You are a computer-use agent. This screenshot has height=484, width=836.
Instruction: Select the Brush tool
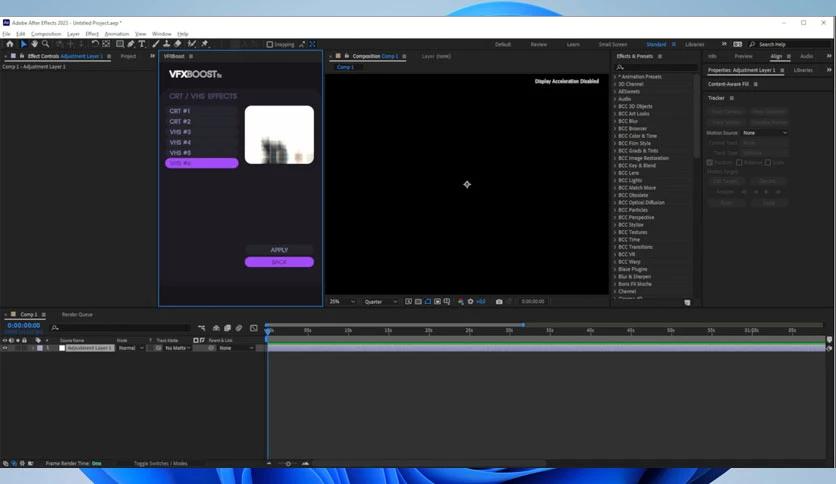(155, 44)
